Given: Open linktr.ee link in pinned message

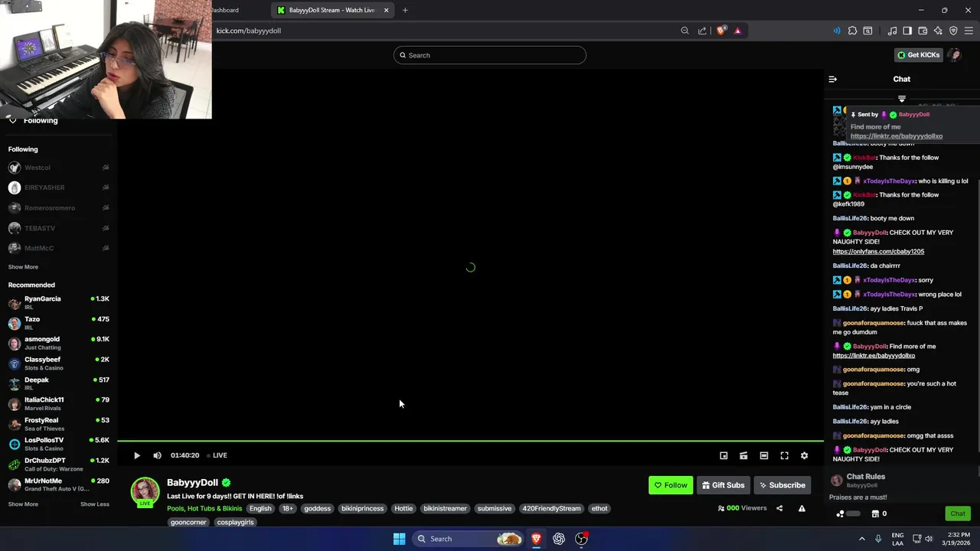Looking at the screenshot, I should click(x=897, y=136).
